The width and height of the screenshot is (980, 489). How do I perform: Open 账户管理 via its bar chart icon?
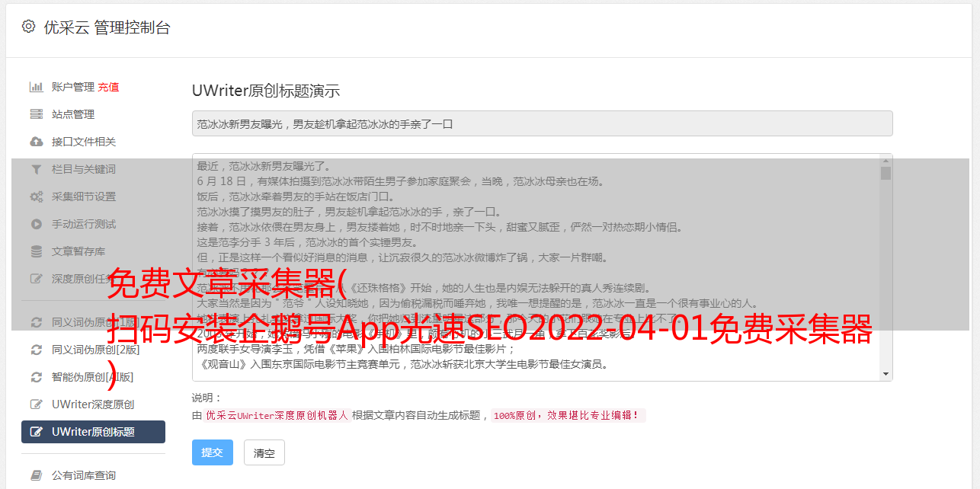click(36, 87)
